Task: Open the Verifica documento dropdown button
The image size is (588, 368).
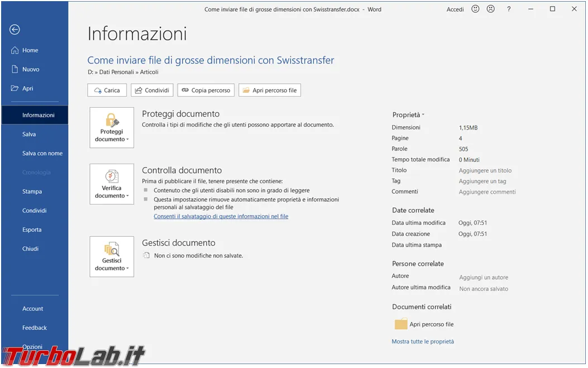Action: pos(112,184)
